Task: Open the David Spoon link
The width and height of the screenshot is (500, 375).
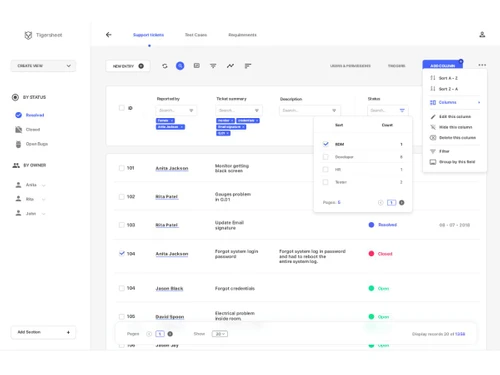Action: click(170, 317)
